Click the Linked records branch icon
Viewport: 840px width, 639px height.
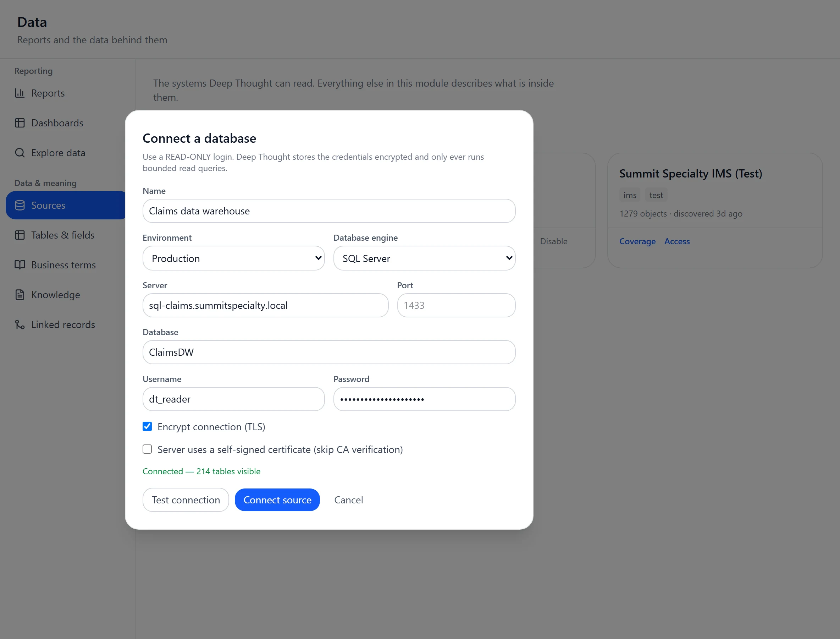click(x=20, y=324)
